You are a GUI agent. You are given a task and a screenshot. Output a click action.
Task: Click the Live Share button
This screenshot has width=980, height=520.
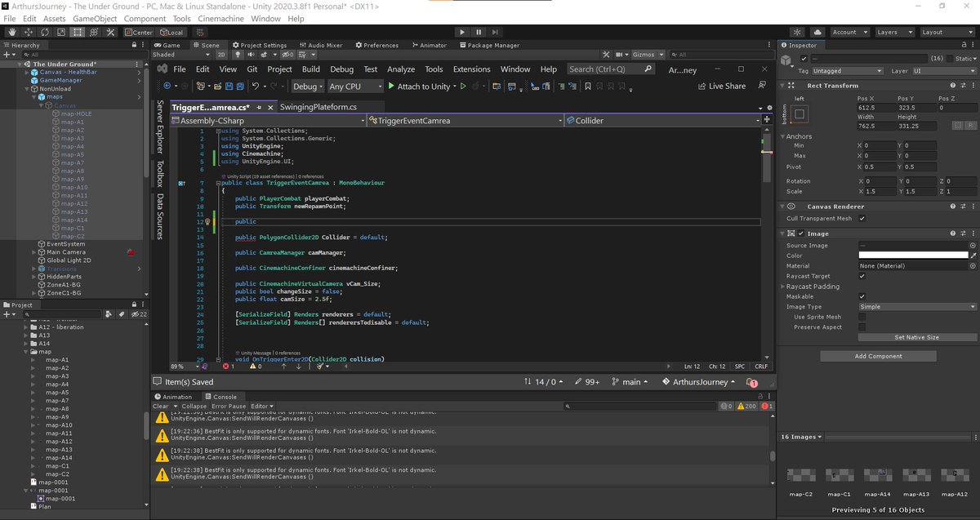(720, 86)
